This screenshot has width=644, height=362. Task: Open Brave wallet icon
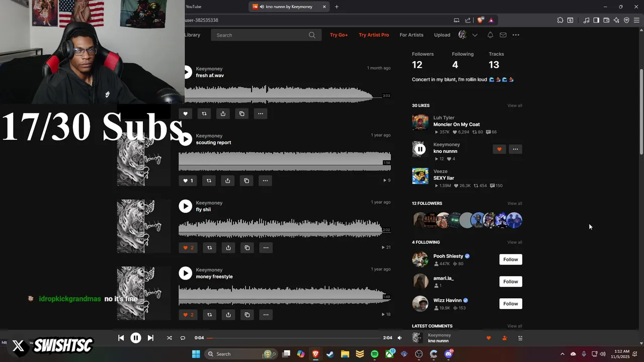(x=606, y=20)
